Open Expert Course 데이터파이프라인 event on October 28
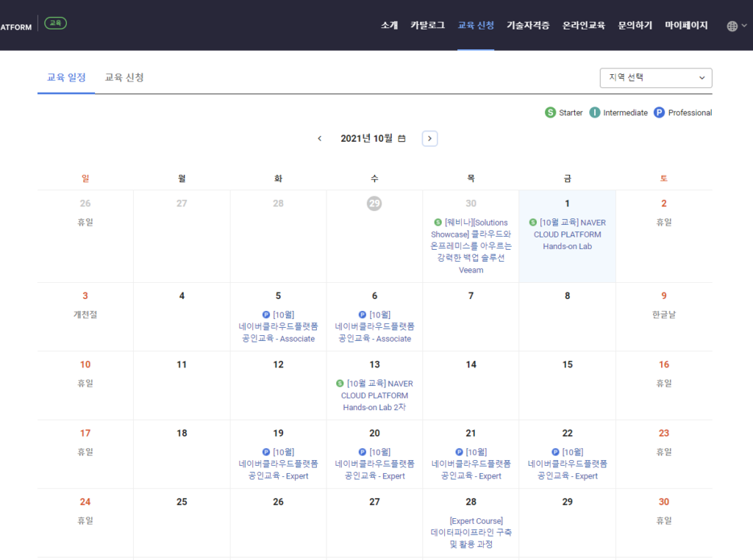 [471, 533]
